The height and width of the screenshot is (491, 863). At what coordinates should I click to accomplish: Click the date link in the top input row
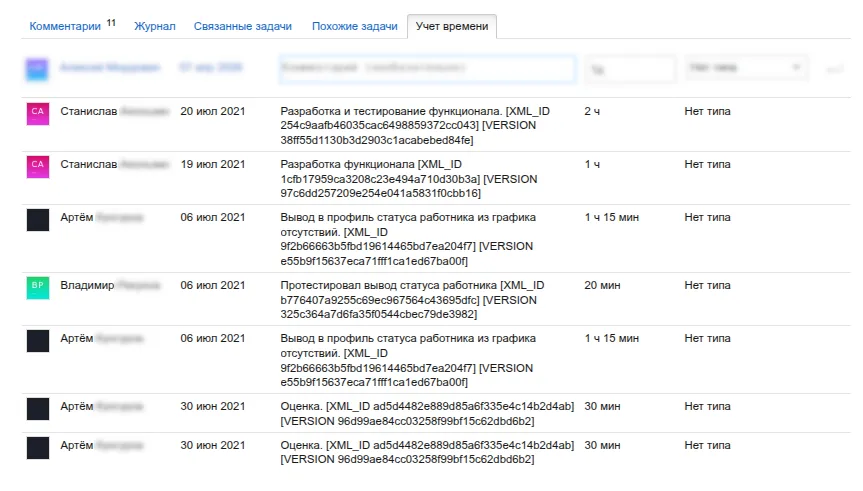[x=211, y=68]
